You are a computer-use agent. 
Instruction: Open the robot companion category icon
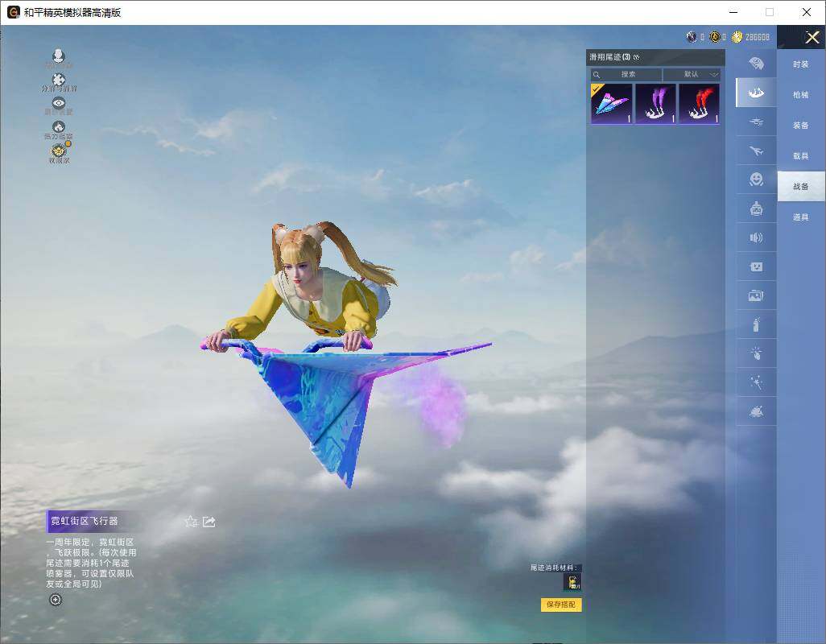(757, 209)
